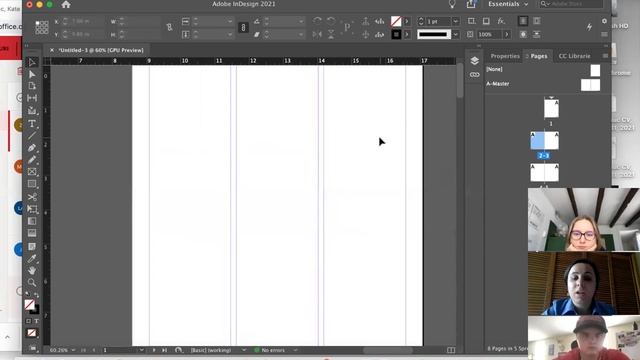Viewport: 640px width, 360px height.
Task: Select the Gradient Swatch tool
Action: pos(32,221)
